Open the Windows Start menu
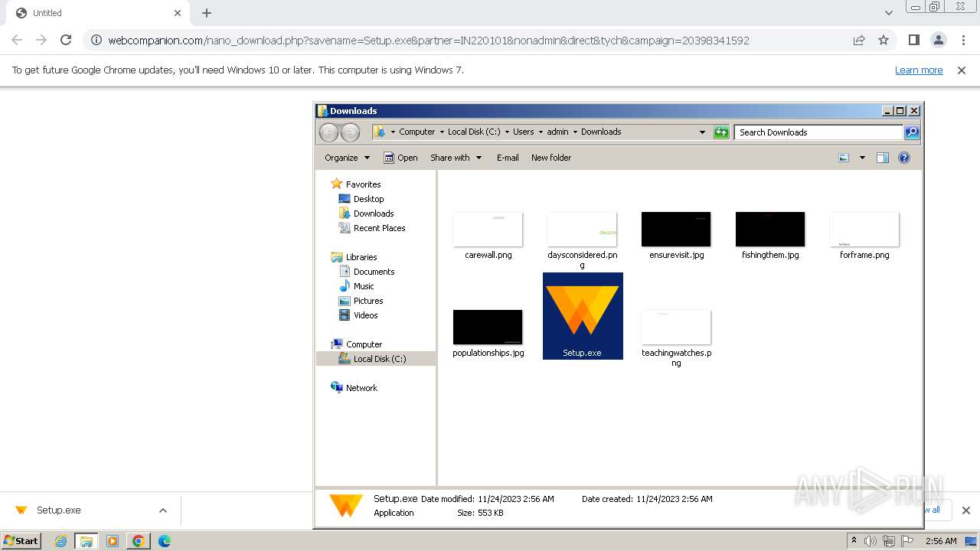Screen dimensions: 980x551 (x=21, y=541)
